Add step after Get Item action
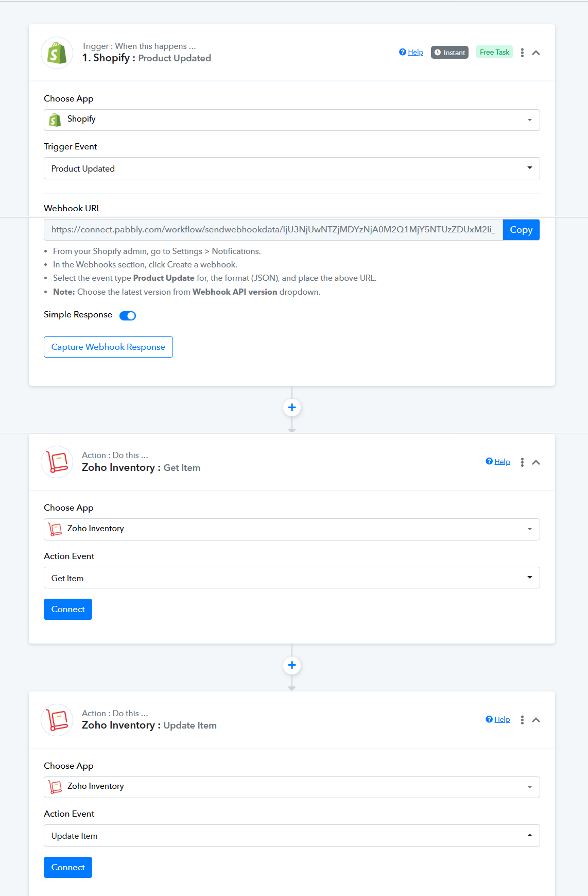The width and height of the screenshot is (588, 896). coord(292,665)
